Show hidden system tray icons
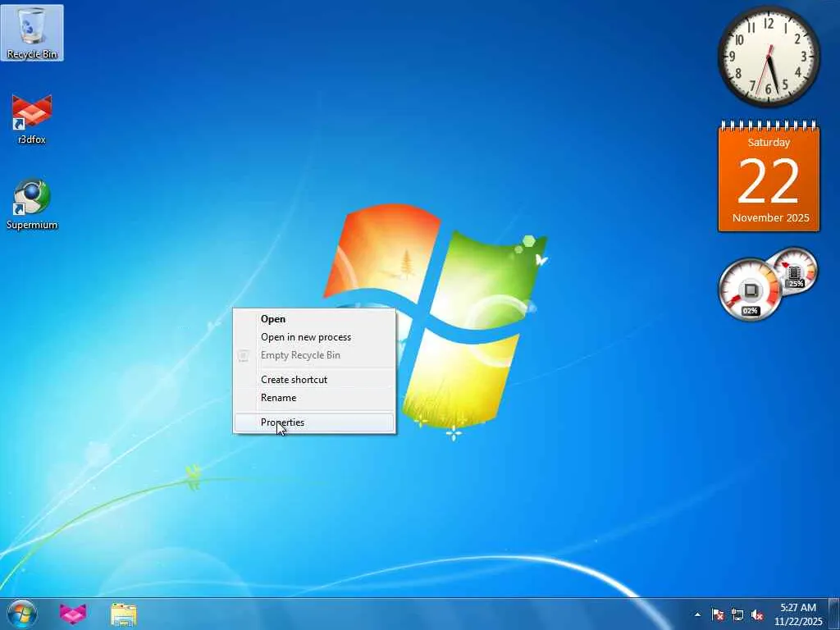 click(x=697, y=614)
